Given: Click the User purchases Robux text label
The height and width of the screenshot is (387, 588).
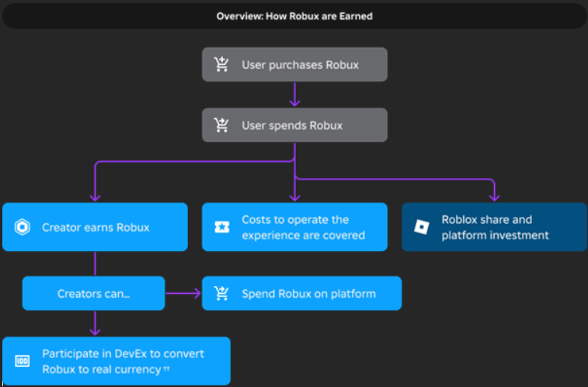Looking at the screenshot, I should point(300,64).
